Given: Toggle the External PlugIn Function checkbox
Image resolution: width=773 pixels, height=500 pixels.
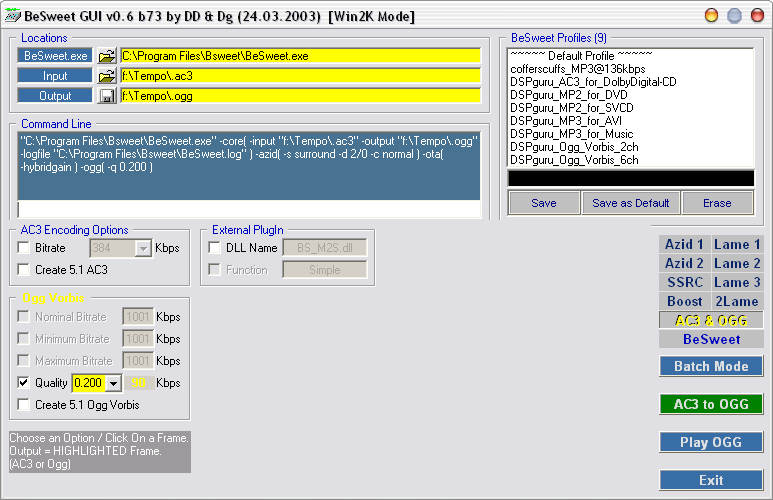Looking at the screenshot, I should click(214, 269).
